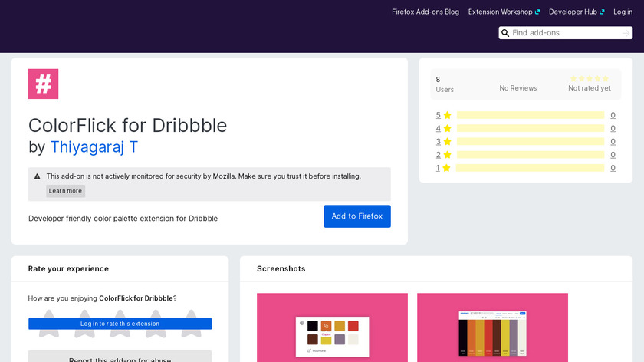This screenshot has width=644, height=362.
Task: Click the star icon beside rating 5
Action: (447, 115)
